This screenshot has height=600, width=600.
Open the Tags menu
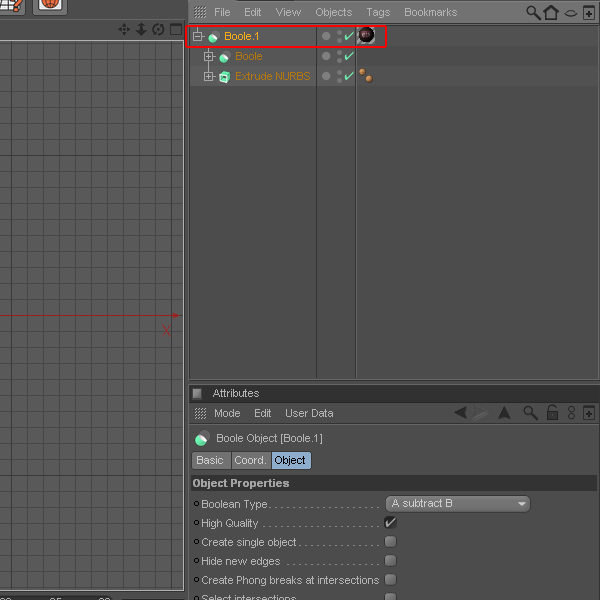click(378, 12)
